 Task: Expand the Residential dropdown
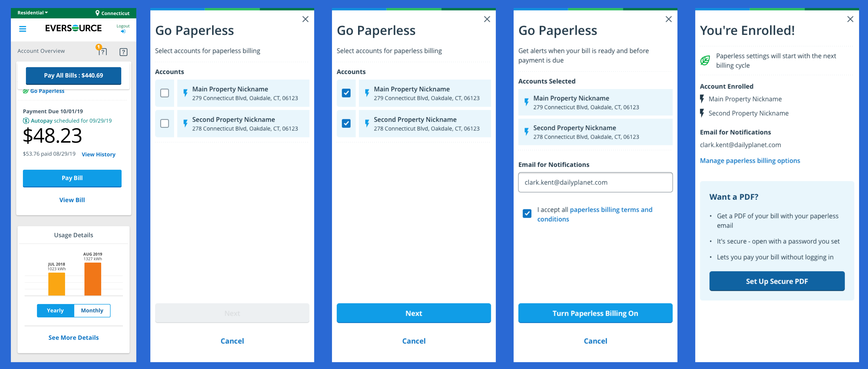[x=33, y=13]
